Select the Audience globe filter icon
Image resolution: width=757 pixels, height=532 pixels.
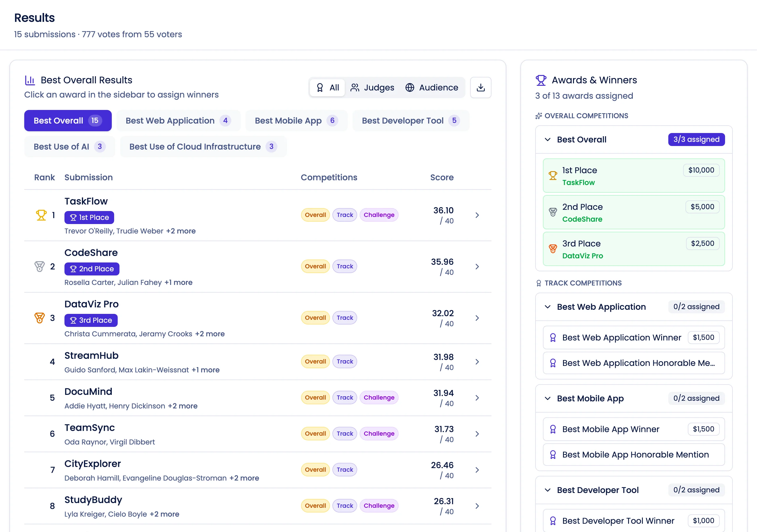pos(410,87)
